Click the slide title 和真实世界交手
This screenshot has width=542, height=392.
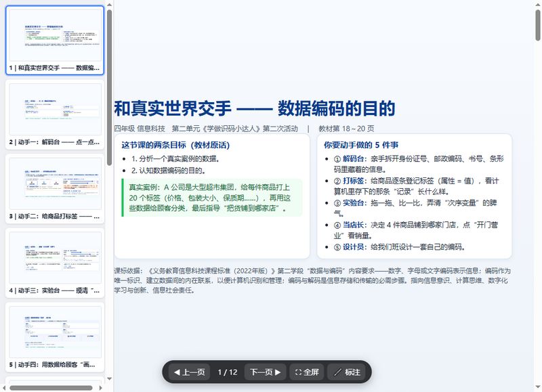(x=255, y=108)
